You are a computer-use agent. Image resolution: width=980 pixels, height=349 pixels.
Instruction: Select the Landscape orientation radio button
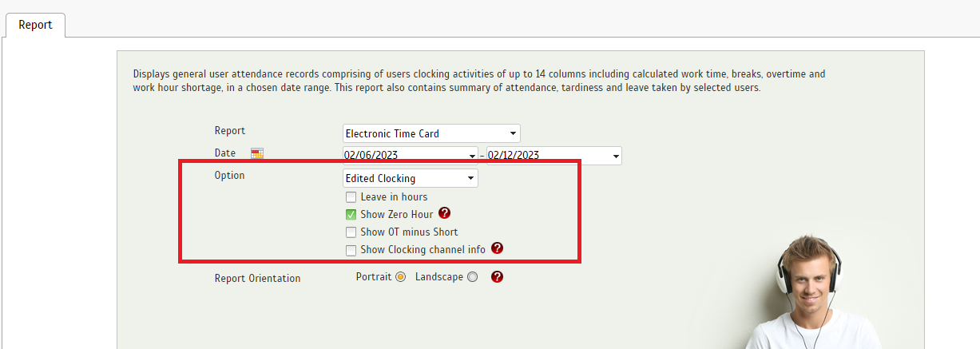coord(472,277)
